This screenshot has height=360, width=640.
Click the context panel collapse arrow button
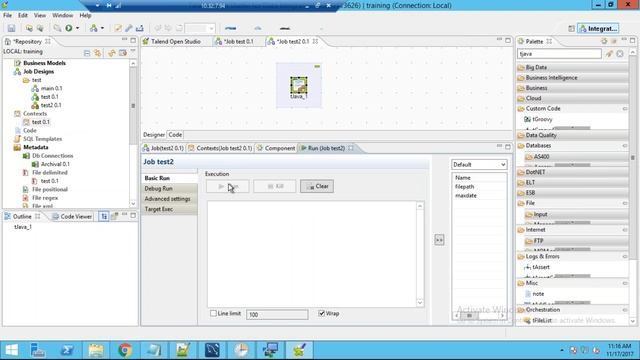click(x=439, y=240)
